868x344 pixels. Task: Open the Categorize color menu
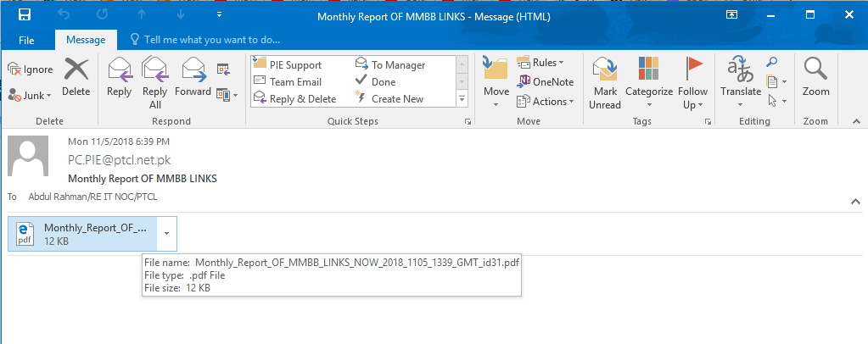[x=649, y=83]
